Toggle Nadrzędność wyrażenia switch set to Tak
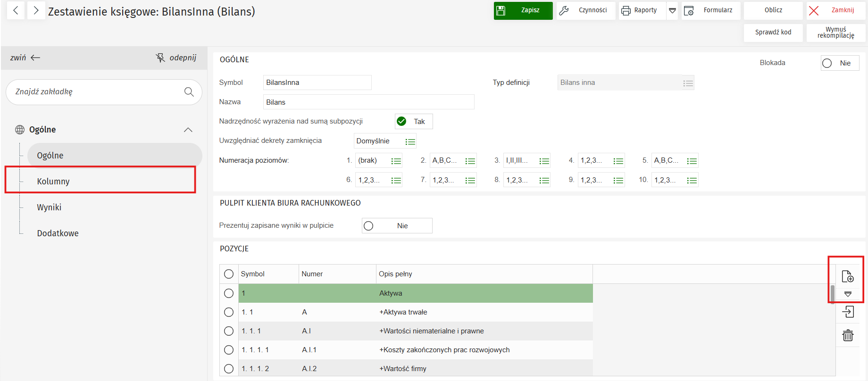The height and width of the screenshot is (381, 868). click(x=413, y=122)
